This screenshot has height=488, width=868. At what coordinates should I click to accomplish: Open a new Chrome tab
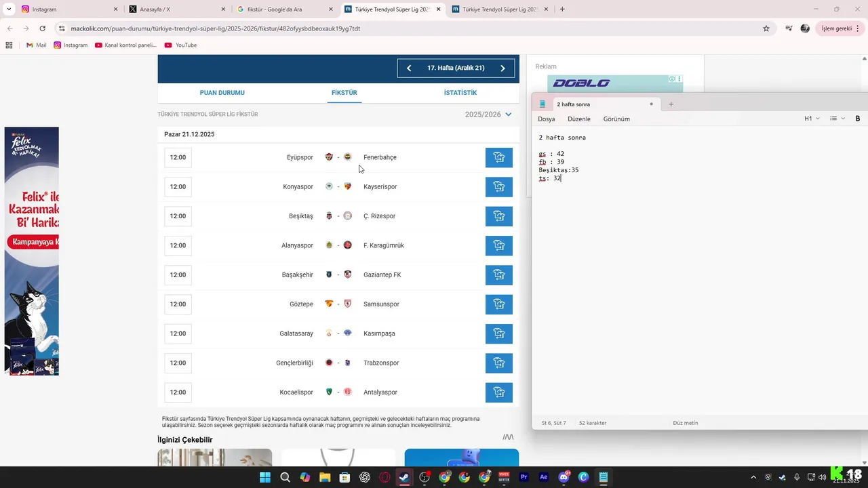tap(562, 9)
